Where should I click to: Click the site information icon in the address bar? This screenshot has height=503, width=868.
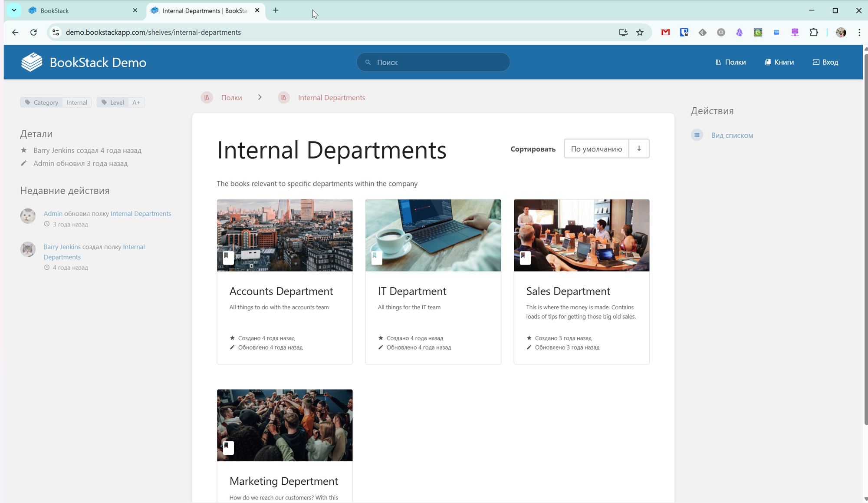tap(56, 32)
